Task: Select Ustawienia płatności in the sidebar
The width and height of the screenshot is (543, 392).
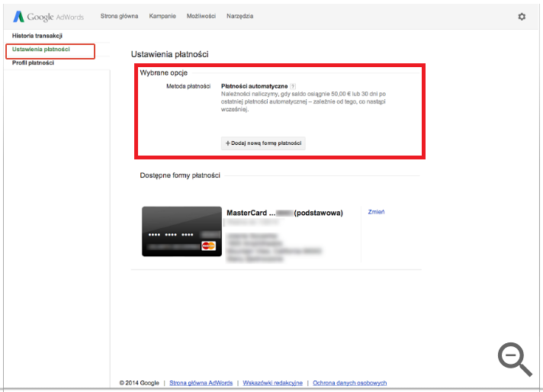Action: [41, 49]
